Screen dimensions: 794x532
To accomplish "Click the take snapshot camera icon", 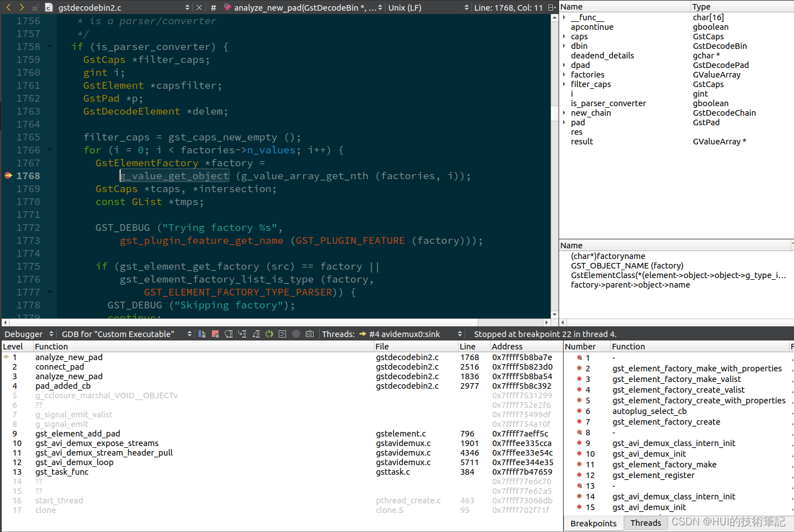I will 310,334.
